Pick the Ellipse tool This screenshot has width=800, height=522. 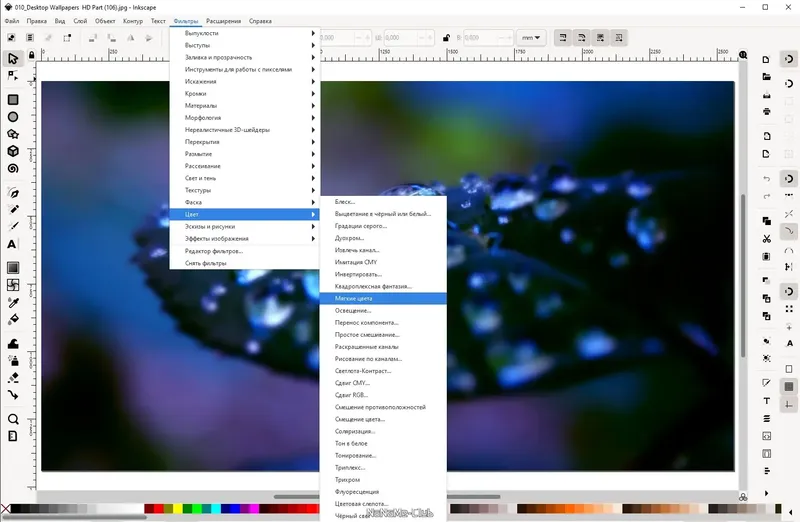click(13, 117)
